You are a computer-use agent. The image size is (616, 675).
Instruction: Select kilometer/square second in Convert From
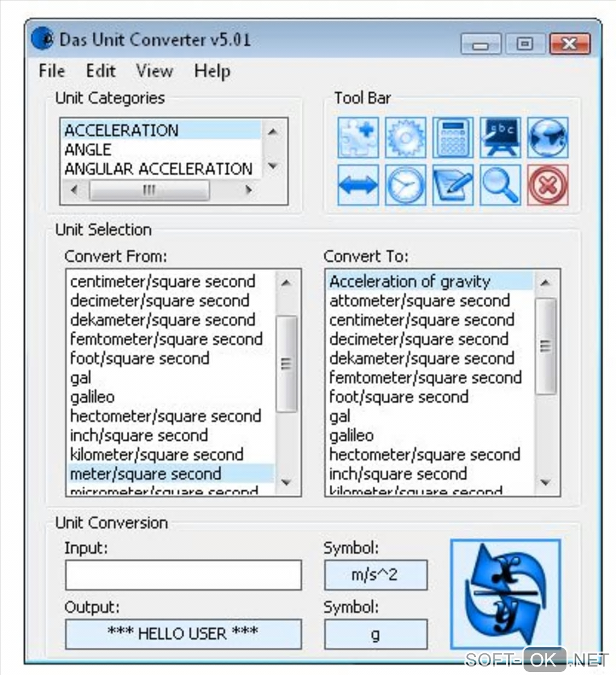(x=170, y=455)
